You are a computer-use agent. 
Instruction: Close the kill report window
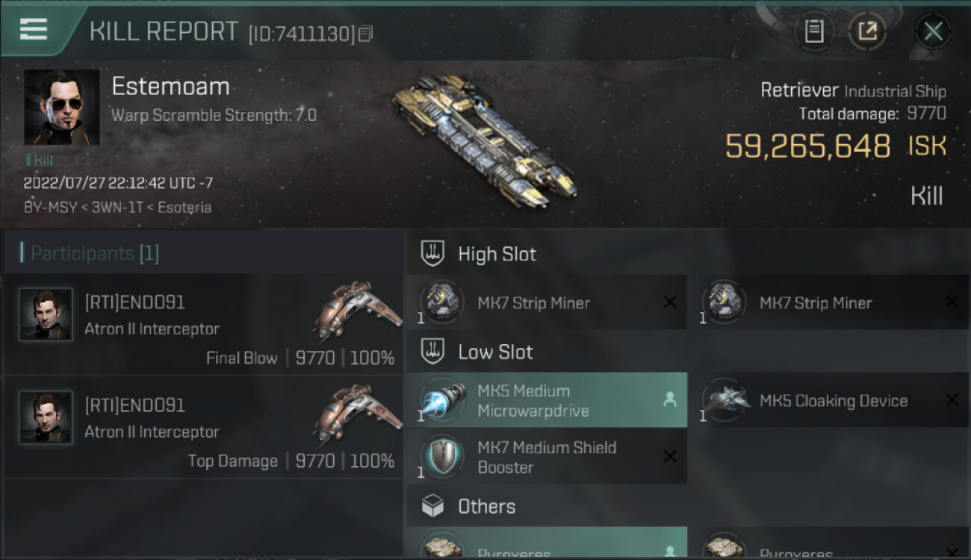click(x=933, y=31)
